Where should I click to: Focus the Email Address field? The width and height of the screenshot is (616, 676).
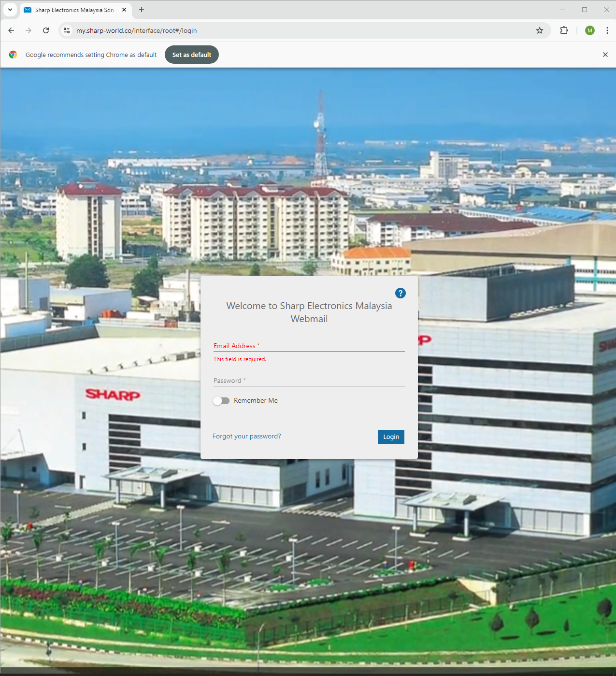[309, 346]
